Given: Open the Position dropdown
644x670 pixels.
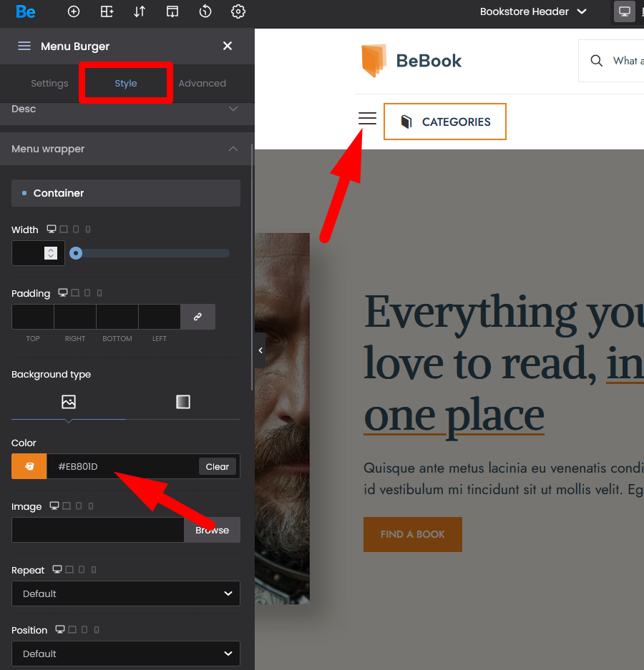Looking at the screenshot, I should [126, 654].
